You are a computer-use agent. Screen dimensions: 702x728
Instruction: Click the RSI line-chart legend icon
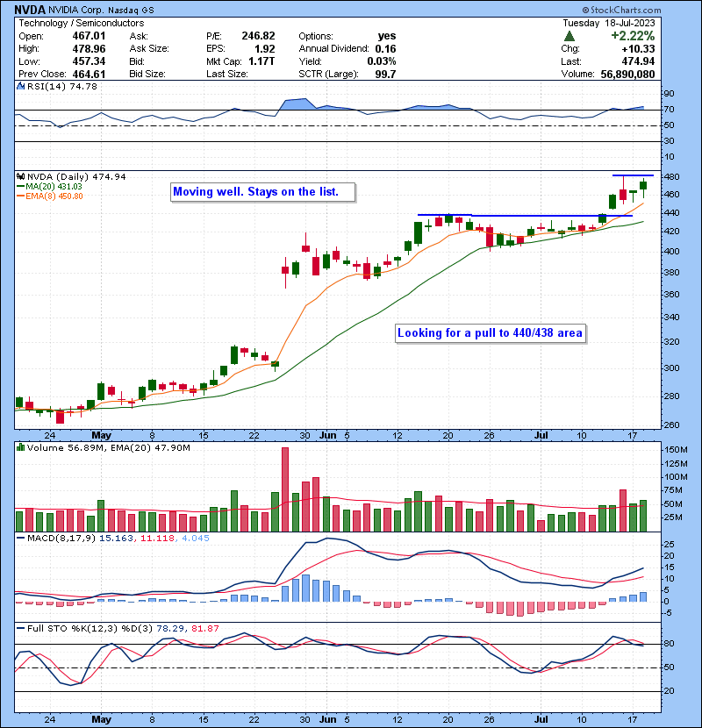click(20, 86)
